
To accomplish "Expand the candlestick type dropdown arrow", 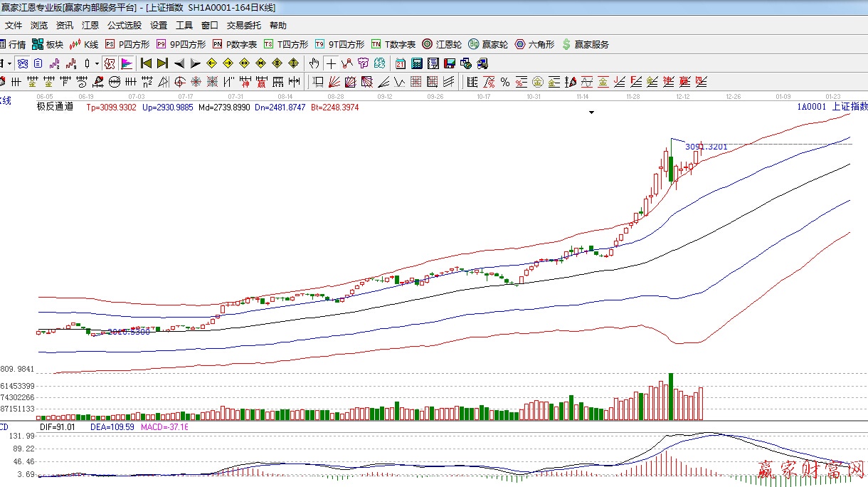I will (97, 63).
